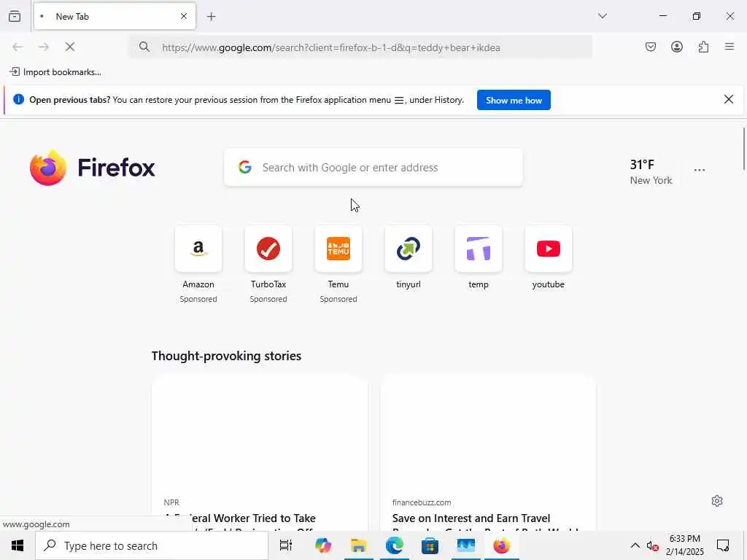
Task: Save to Pocket icon in toolbar
Action: pos(650,47)
